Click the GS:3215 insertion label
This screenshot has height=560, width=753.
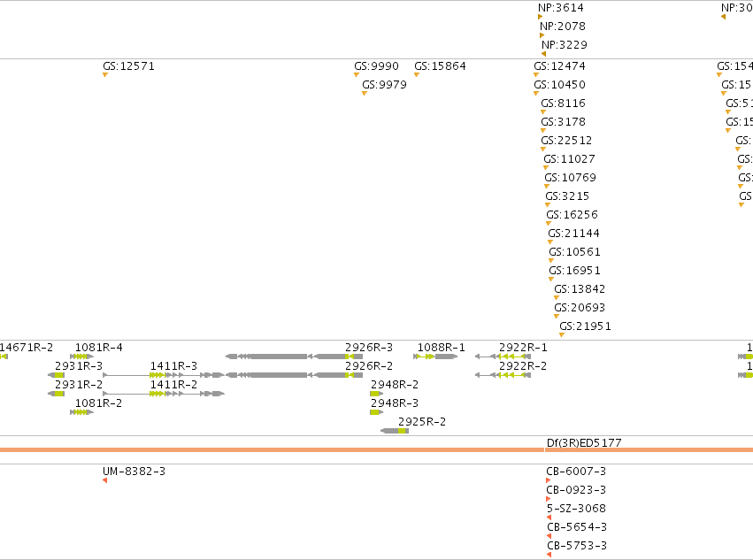coord(567,196)
